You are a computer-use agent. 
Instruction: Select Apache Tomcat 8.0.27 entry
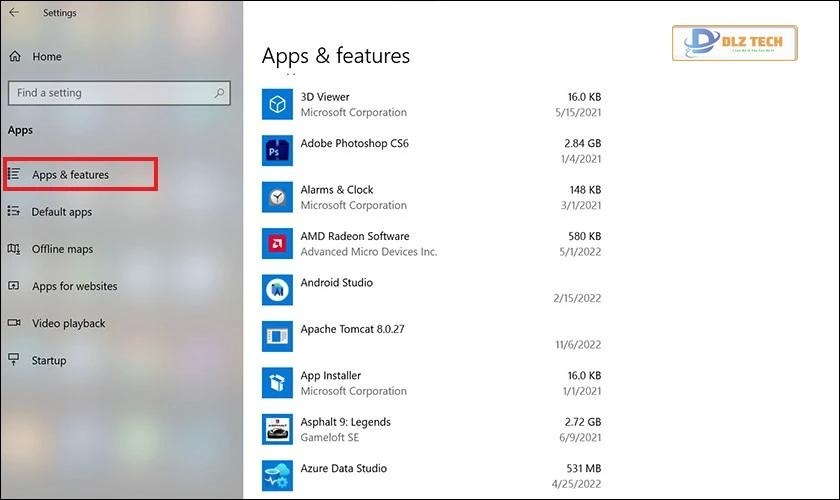coord(352,329)
